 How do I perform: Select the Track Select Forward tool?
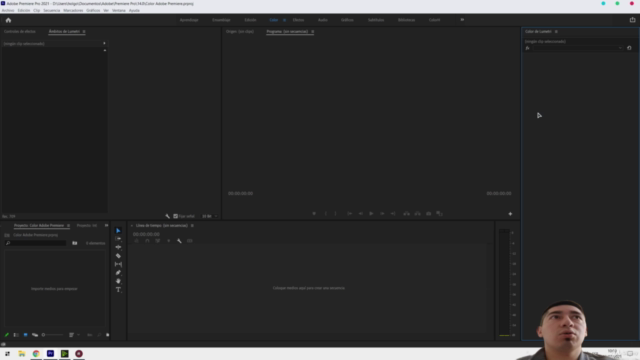(x=118, y=239)
